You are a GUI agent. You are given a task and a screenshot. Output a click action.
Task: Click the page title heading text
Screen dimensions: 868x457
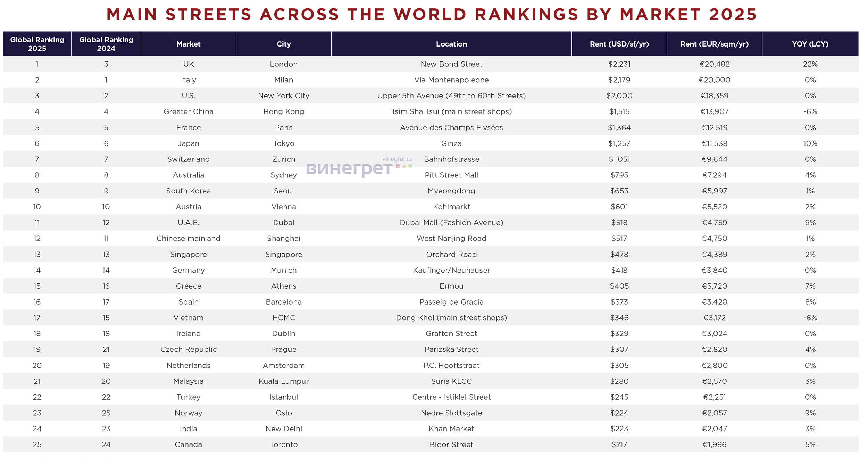pos(431,15)
